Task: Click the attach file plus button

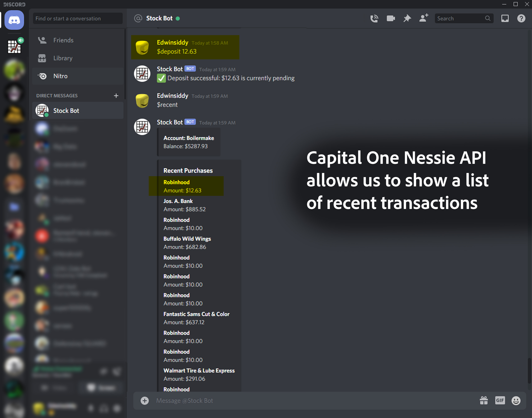Action: click(x=145, y=401)
